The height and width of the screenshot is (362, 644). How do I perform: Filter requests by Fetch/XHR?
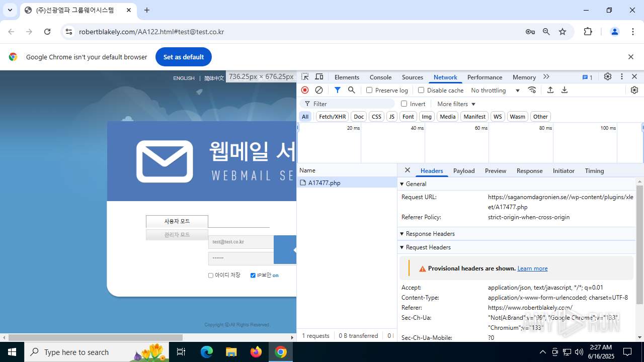click(332, 117)
